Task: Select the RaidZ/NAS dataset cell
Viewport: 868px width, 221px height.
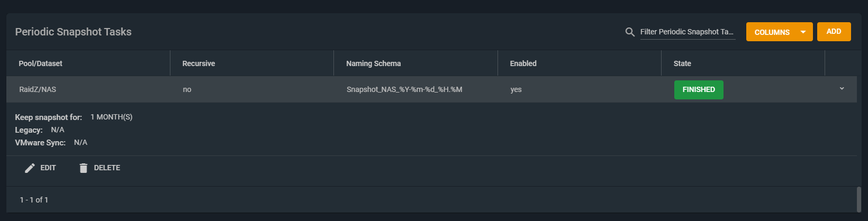Action: pos(38,89)
